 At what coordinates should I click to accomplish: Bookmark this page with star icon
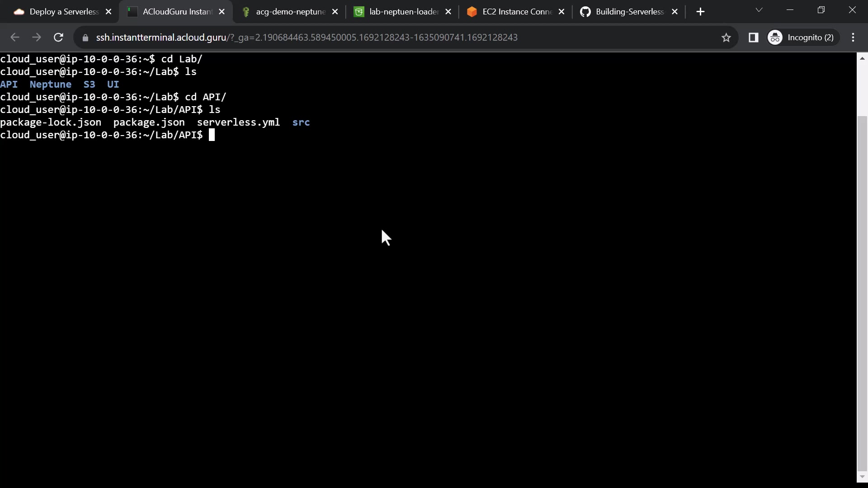tap(726, 38)
